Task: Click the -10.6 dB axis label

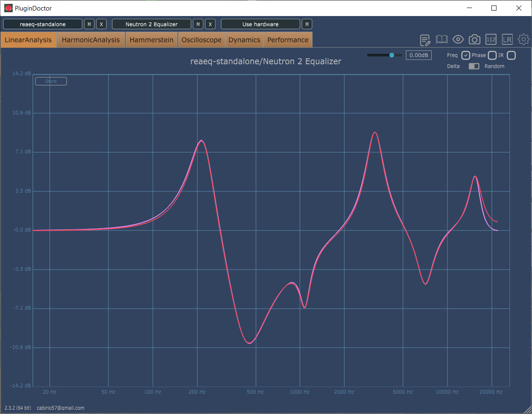Action: (x=21, y=347)
